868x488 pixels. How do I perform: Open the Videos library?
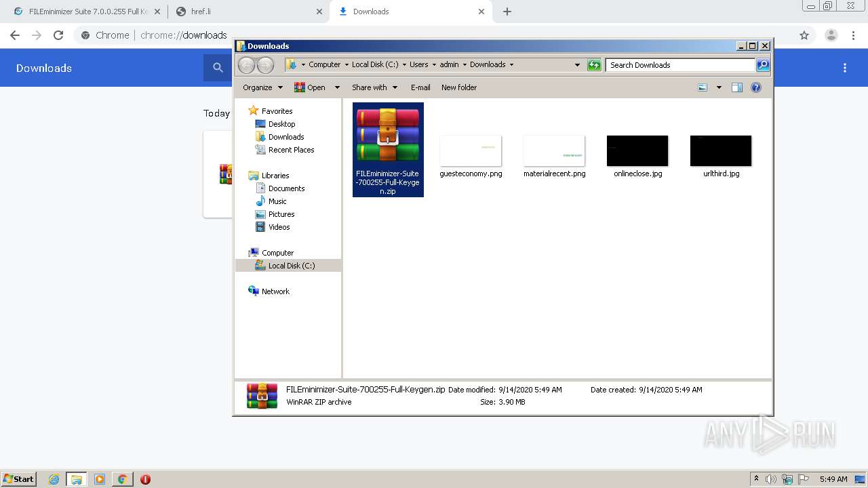(279, 227)
